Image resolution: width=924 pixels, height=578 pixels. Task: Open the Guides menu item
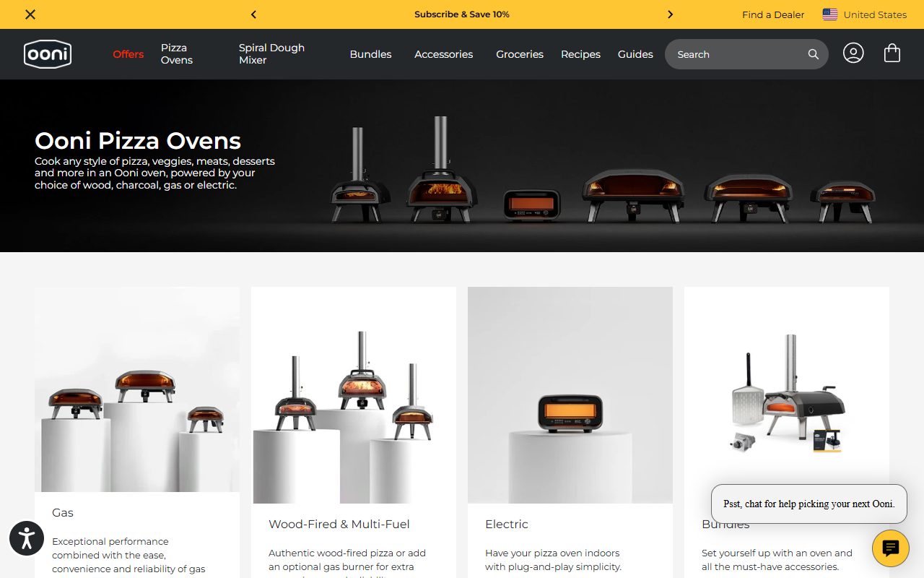click(635, 54)
